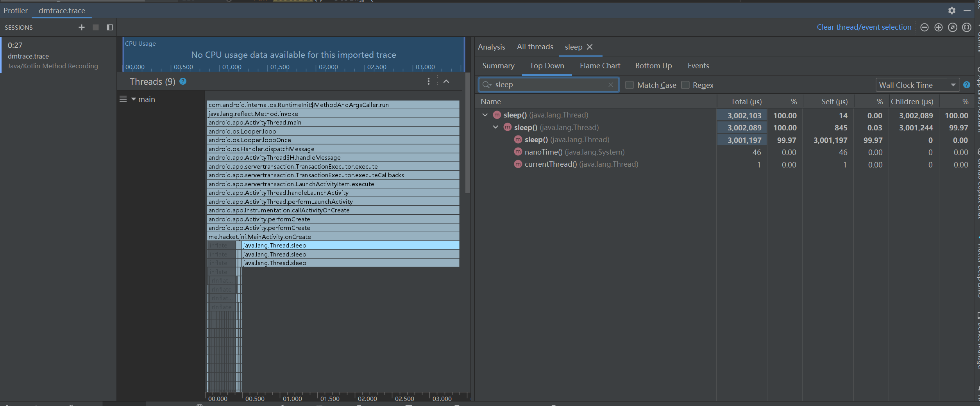Click ActivityThread.handleLaunchActivity call bar
This screenshot has height=406, width=980.
[333, 192]
